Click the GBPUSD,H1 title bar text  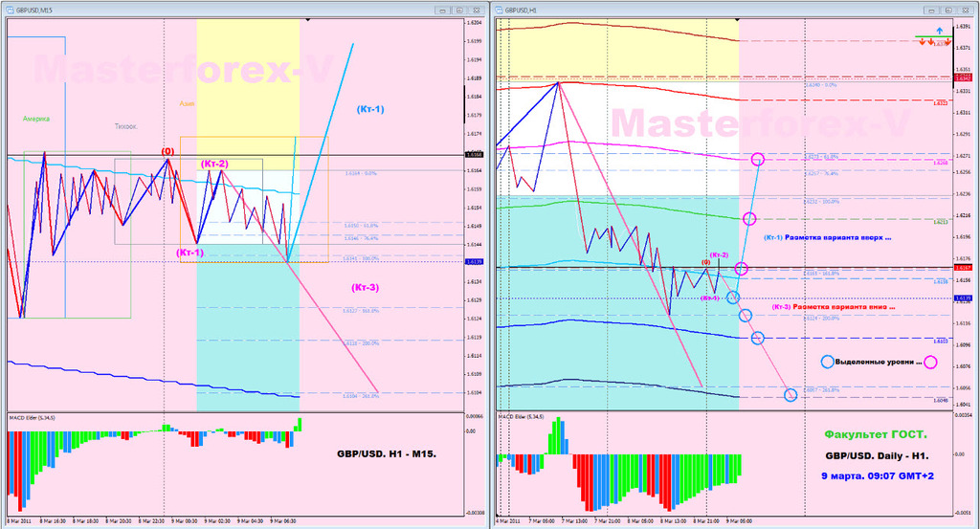tap(521, 10)
